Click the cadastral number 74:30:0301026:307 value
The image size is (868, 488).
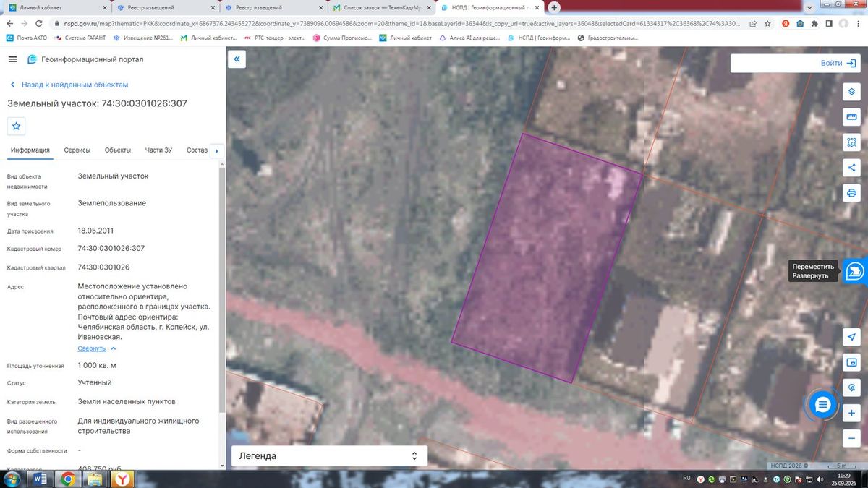[111, 248]
